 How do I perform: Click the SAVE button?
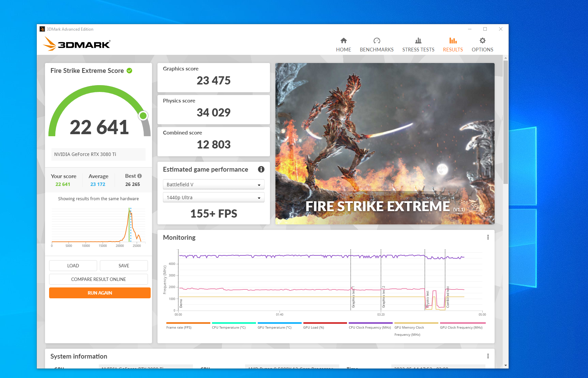click(124, 266)
